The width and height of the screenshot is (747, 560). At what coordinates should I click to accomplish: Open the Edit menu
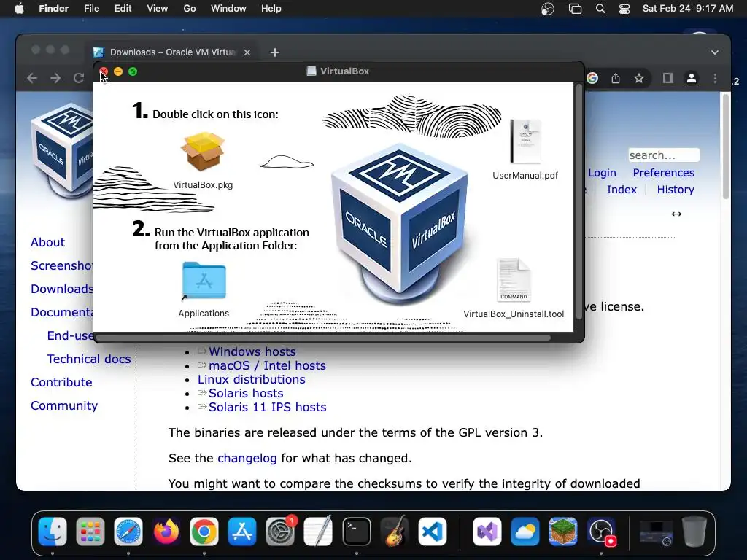click(x=123, y=9)
